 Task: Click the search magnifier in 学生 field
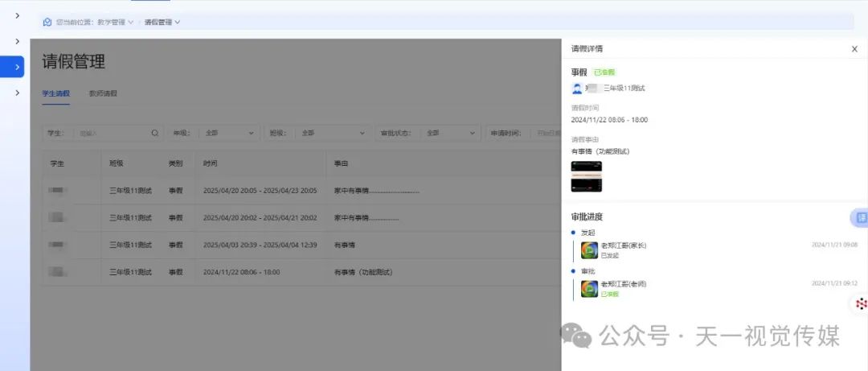click(155, 133)
